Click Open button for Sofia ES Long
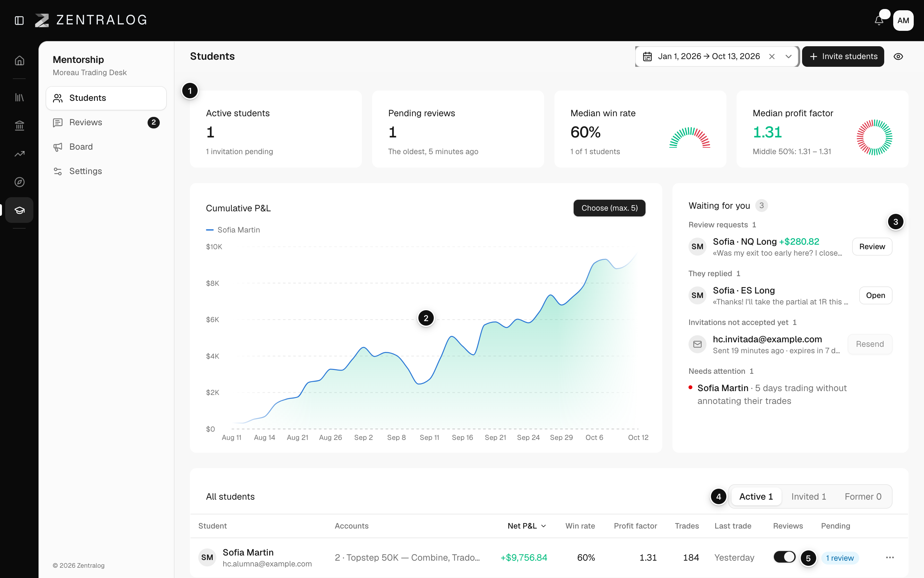The image size is (924, 578). 876,295
